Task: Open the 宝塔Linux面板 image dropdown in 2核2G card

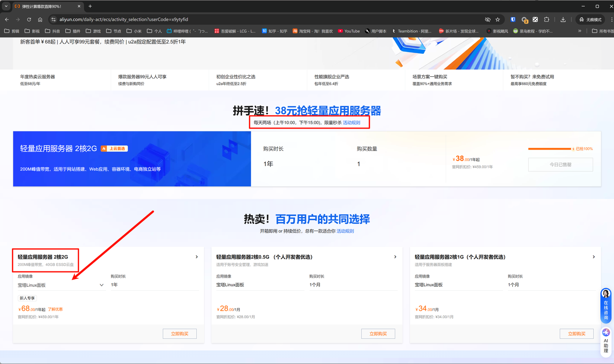Action: tap(61, 285)
